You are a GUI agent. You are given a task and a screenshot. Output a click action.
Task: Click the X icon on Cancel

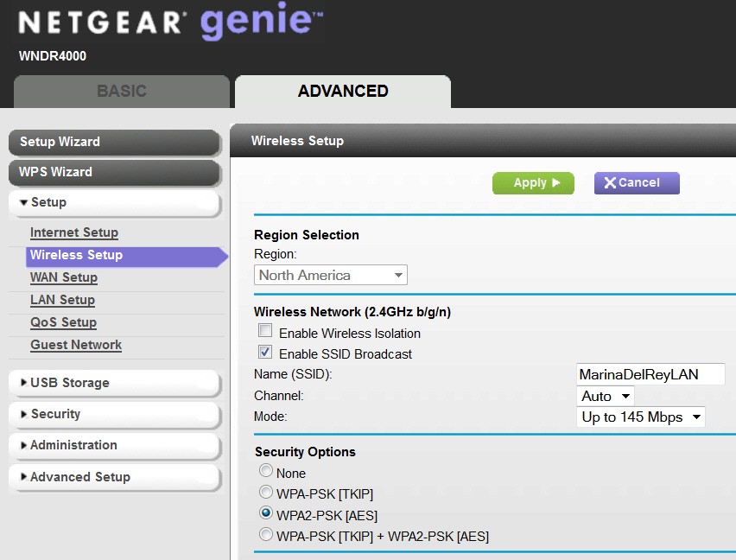(x=610, y=182)
